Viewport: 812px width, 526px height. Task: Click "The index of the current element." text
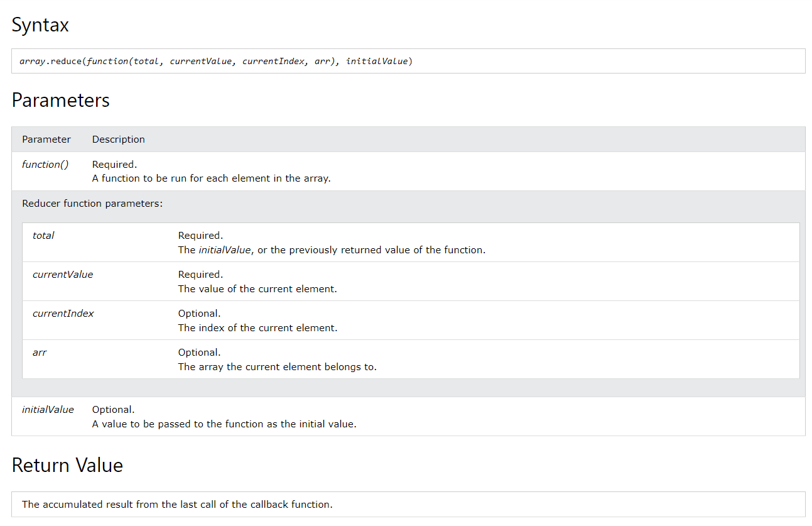pyautogui.click(x=257, y=328)
